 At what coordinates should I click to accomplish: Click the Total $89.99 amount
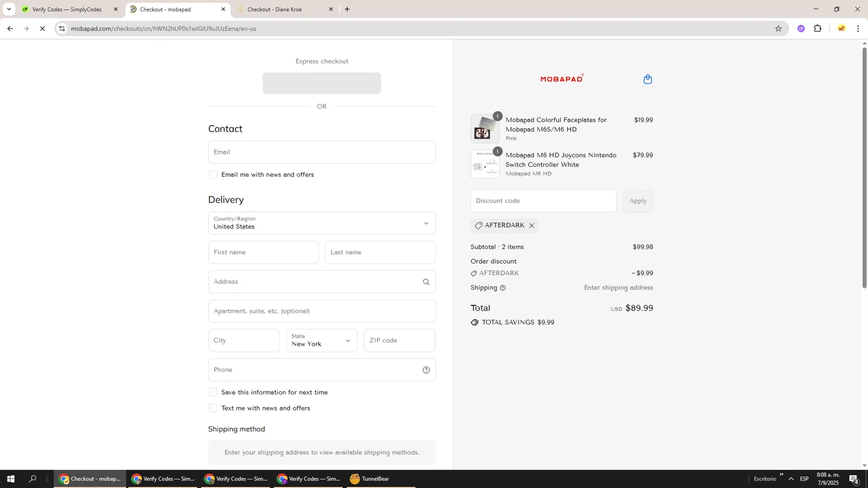point(639,308)
